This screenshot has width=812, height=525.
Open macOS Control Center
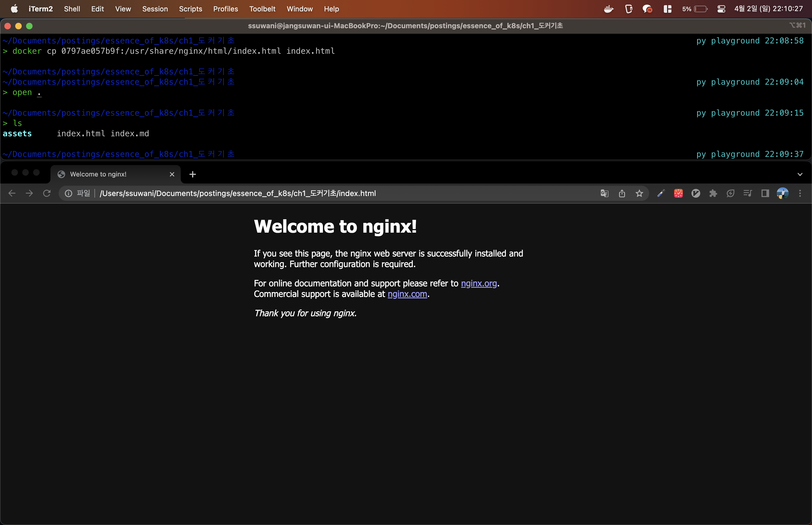coord(721,9)
